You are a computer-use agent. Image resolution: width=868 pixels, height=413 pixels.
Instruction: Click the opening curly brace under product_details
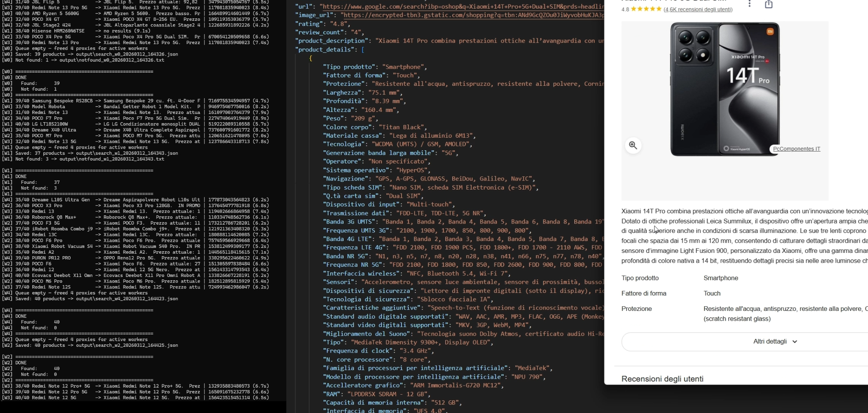310,58
